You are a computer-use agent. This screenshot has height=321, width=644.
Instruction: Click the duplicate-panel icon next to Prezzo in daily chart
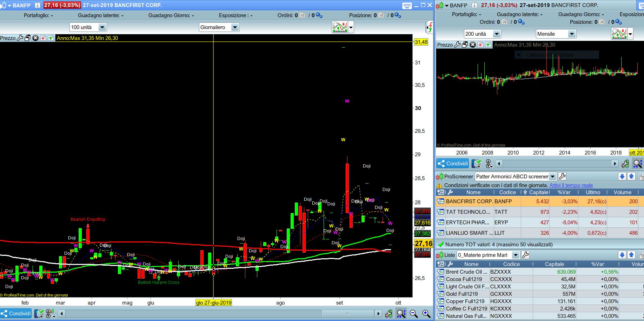[x=28, y=38]
